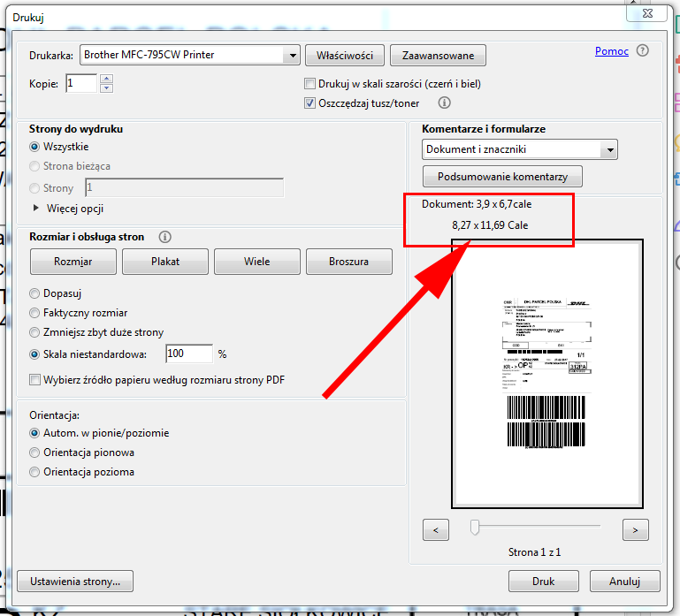Enable Drukuj w skali szarości checkbox
This screenshot has width=680, height=616.
click(309, 84)
